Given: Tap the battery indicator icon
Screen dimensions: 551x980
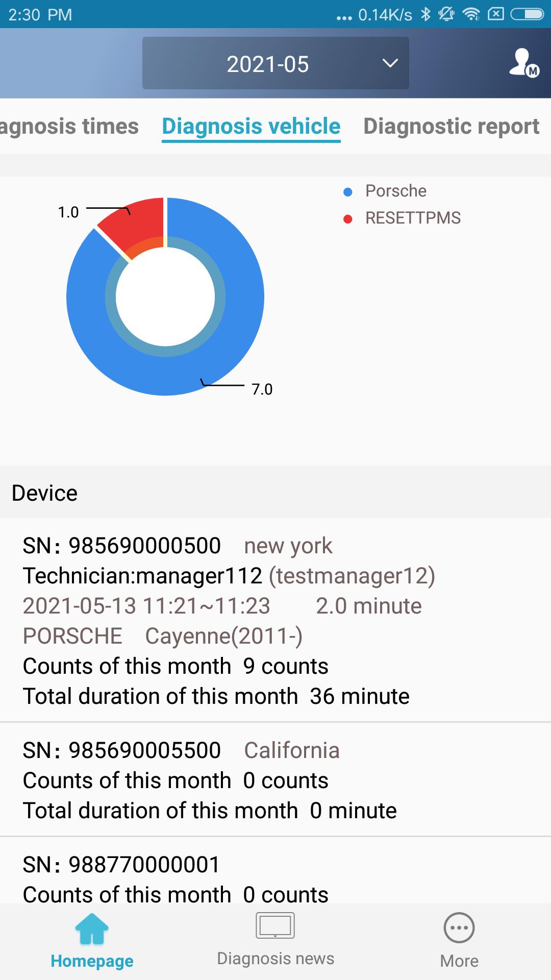Looking at the screenshot, I should click(x=528, y=14).
